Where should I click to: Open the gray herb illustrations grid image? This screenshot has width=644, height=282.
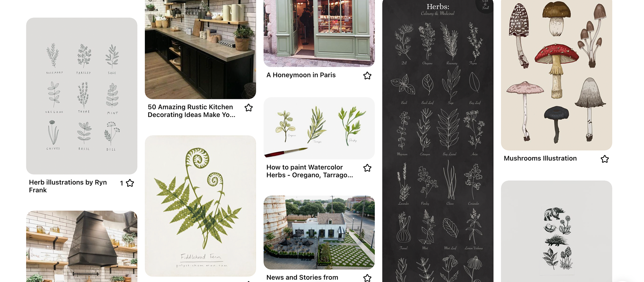tap(82, 96)
